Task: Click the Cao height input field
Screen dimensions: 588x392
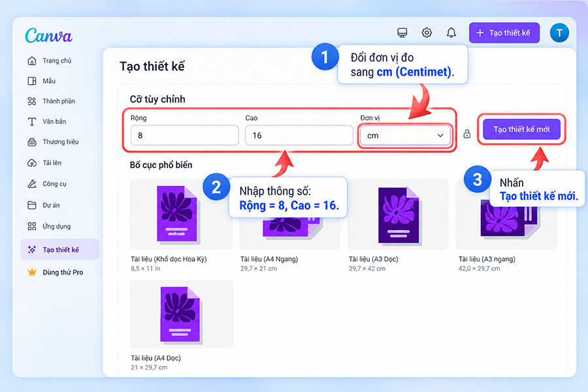Action: point(299,135)
